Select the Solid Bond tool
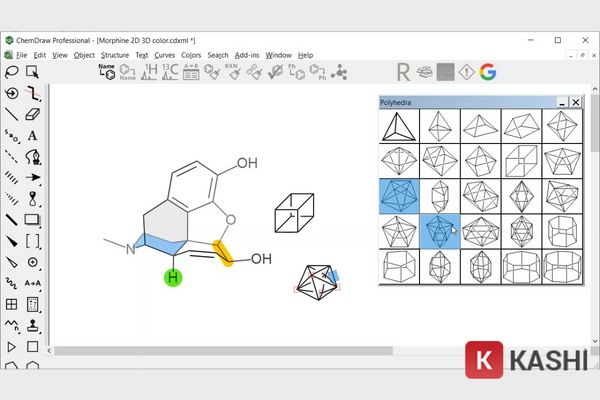Image resolution: width=600 pixels, height=400 pixels. pyautogui.click(x=11, y=114)
